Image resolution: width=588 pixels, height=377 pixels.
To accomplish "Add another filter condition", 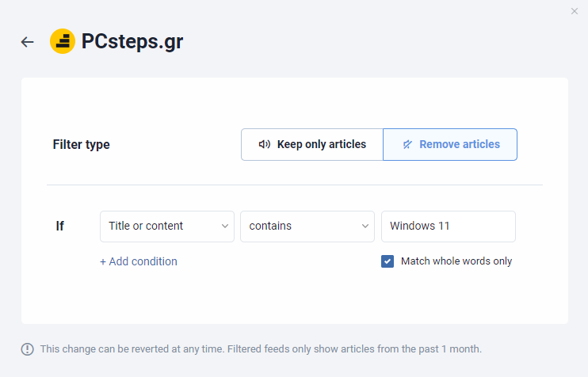I will click(x=139, y=261).
